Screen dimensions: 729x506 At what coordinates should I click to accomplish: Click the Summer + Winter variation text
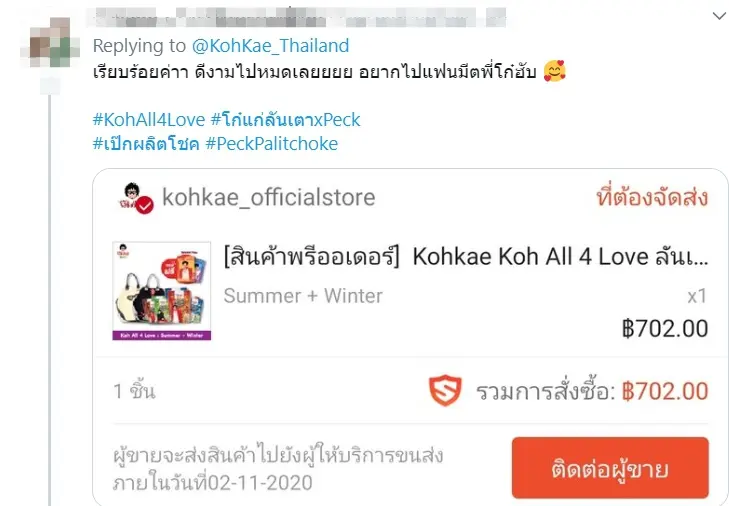303,296
